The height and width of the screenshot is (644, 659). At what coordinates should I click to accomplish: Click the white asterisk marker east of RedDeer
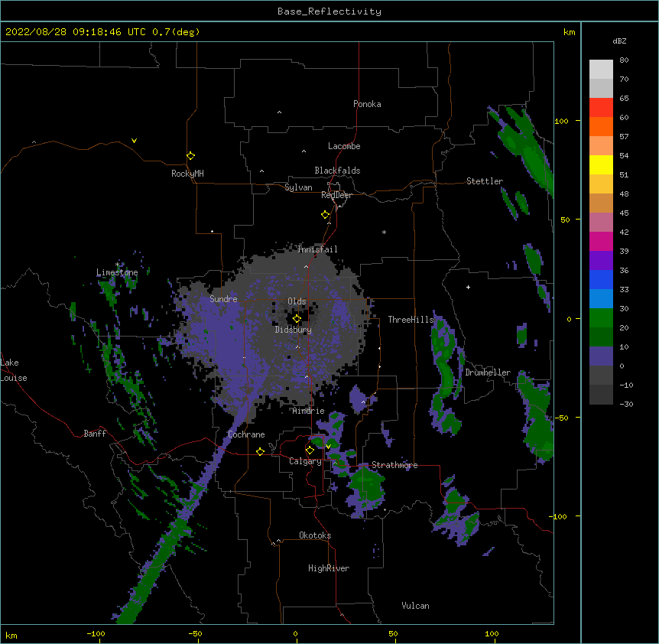pos(384,232)
